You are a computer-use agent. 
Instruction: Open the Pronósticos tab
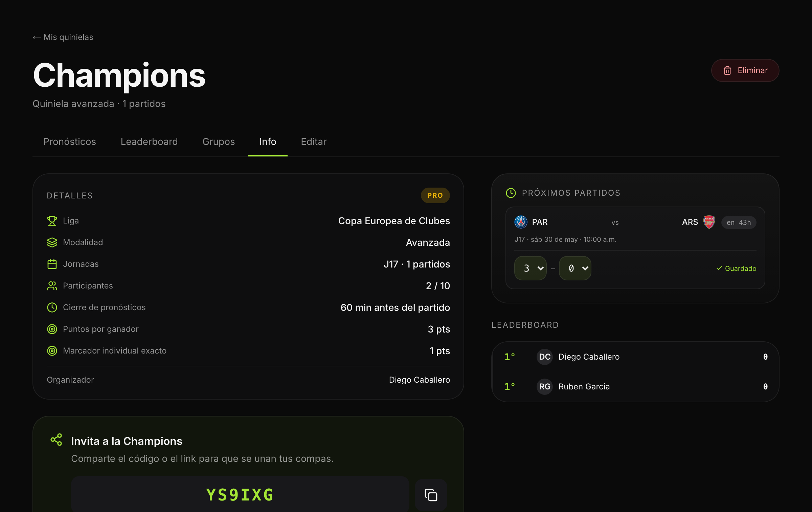(x=70, y=142)
